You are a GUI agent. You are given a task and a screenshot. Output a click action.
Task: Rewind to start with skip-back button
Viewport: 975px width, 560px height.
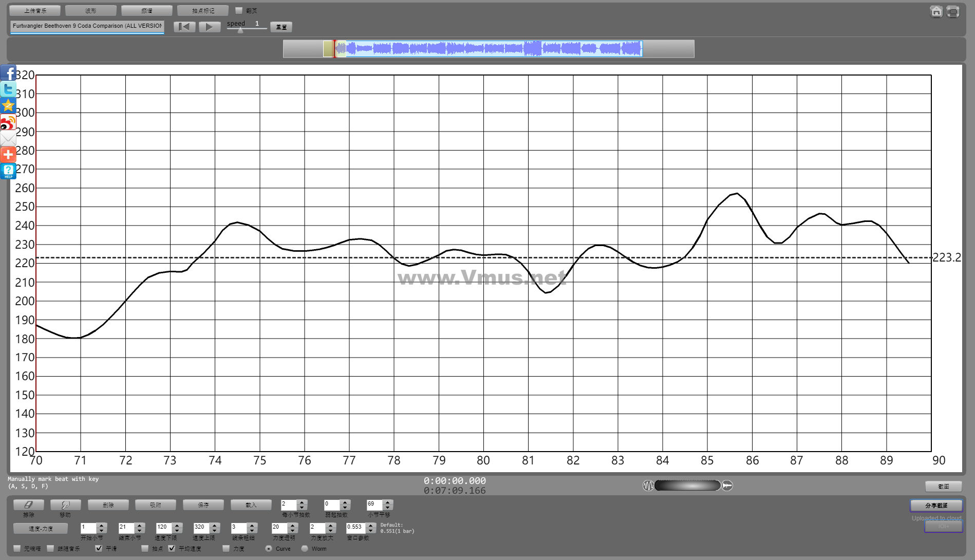coord(184,27)
